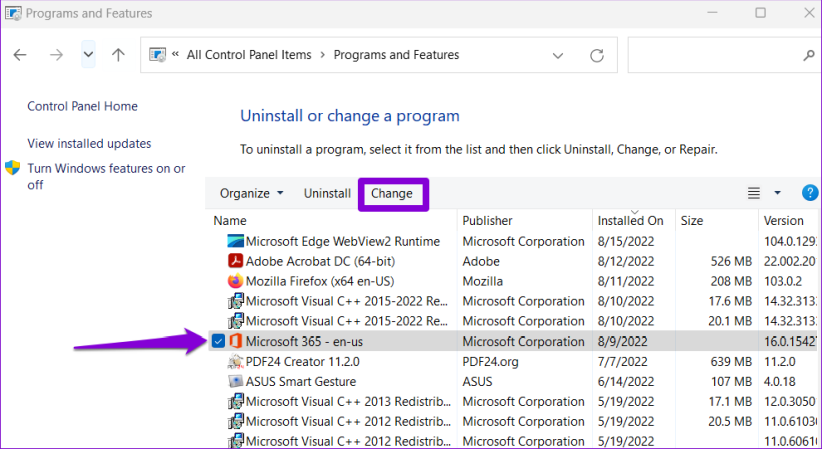Viewport: 822px width, 449px height.
Task: Click the Mozilla publisher cell
Action: tap(482, 281)
